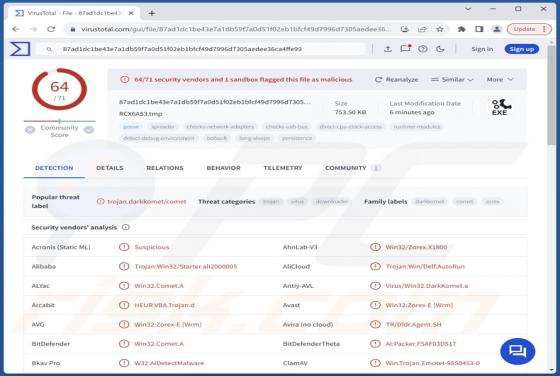Click the RCX6A53.tmp file name
This screenshot has width=560, height=376.
[x=141, y=114]
